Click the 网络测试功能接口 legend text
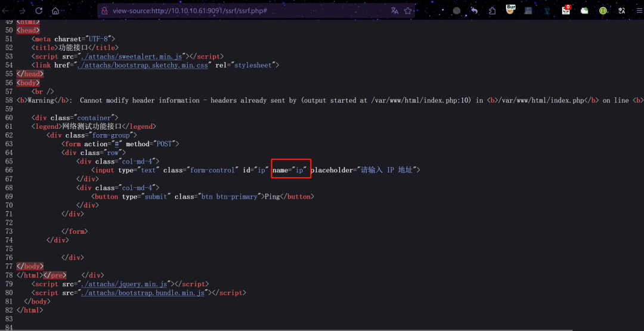644x331 pixels. pos(92,126)
